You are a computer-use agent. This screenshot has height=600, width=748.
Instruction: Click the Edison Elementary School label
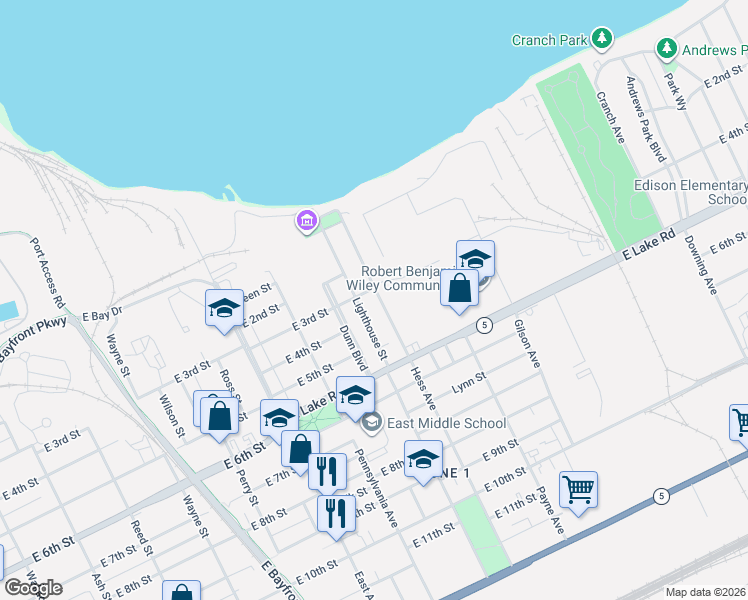(691, 192)
